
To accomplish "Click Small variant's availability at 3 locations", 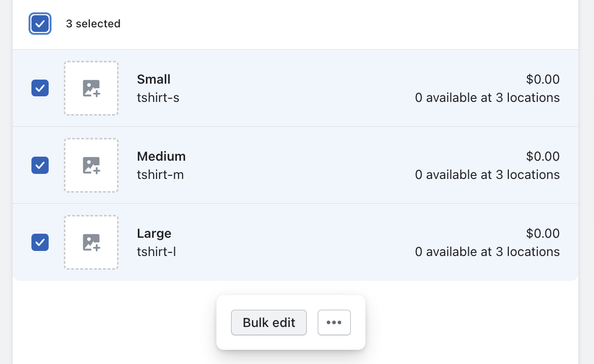I will tap(487, 97).
